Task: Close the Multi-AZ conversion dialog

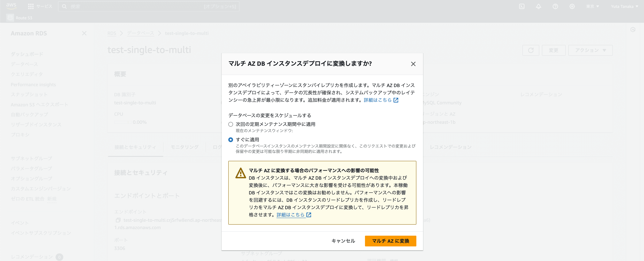Action: 413,64
